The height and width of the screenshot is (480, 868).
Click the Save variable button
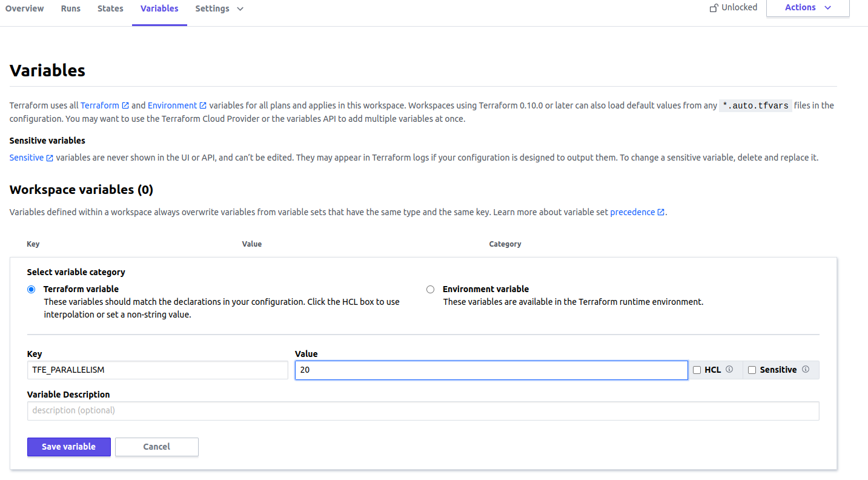pos(68,447)
